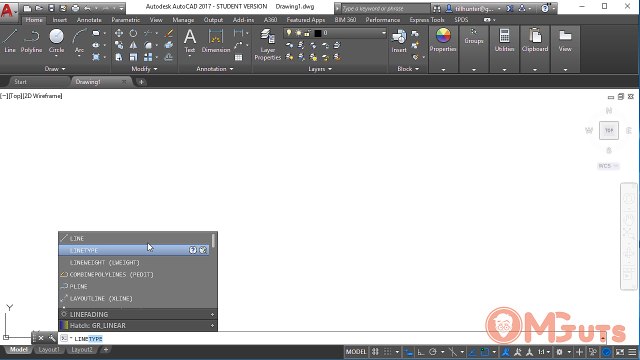640x360 pixels.
Task: Toggle polar tracking in status bar
Action: tap(433, 352)
